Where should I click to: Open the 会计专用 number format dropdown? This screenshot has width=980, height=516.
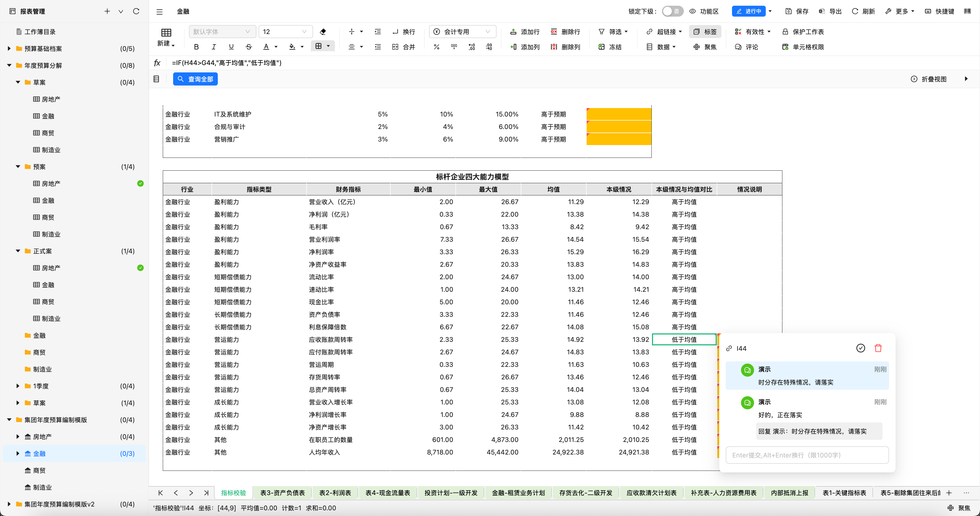pos(463,32)
